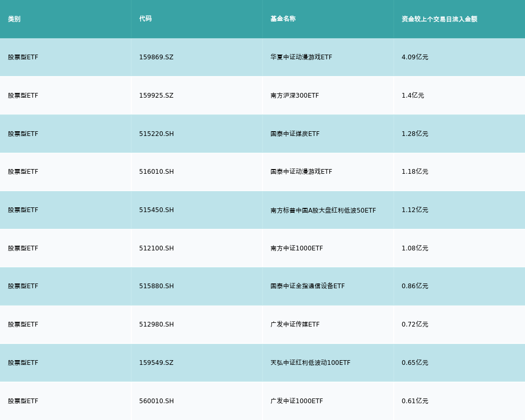Select inflow amount 1.12亿元
Viewport: 525px width, 420px height.
[x=415, y=210]
